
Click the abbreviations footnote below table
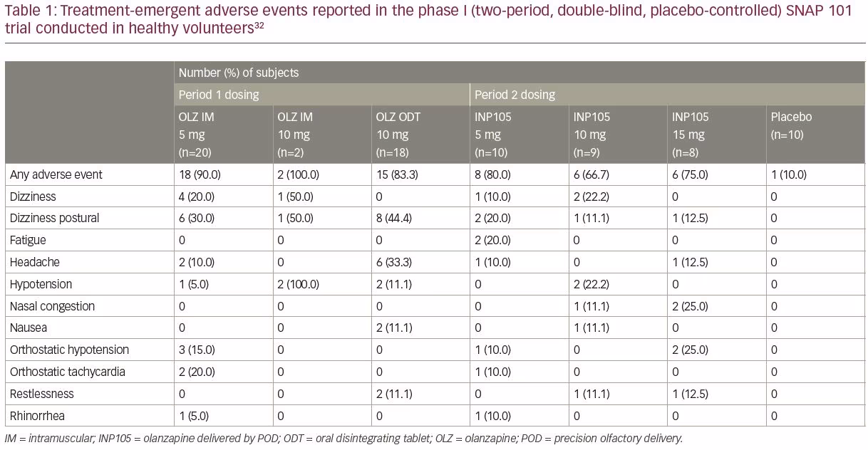click(343, 439)
